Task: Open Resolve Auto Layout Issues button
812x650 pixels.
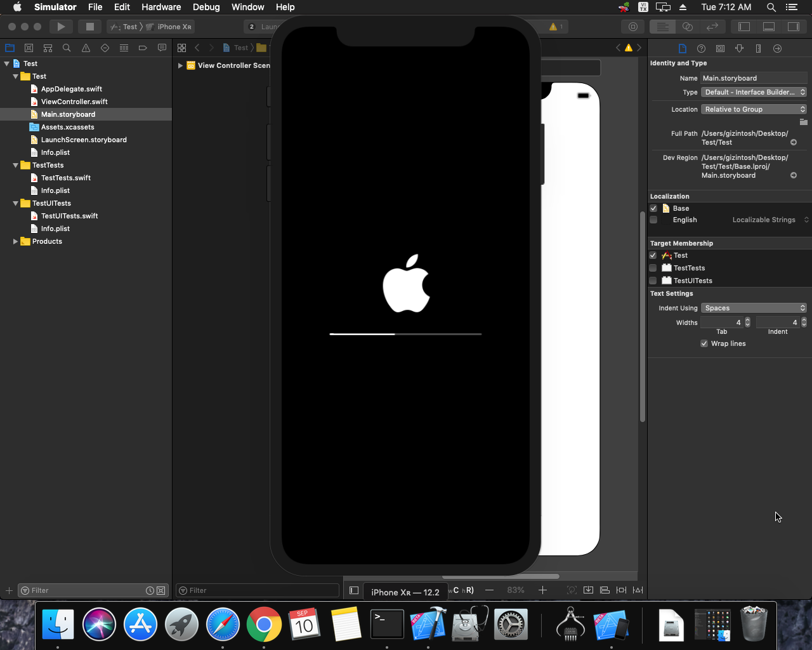Action: (638, 590)
